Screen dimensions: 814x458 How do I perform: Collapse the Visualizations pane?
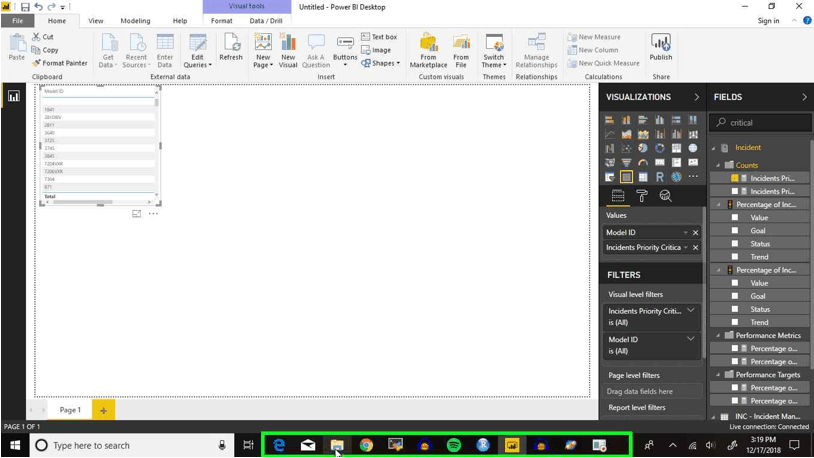coord(696,97)
